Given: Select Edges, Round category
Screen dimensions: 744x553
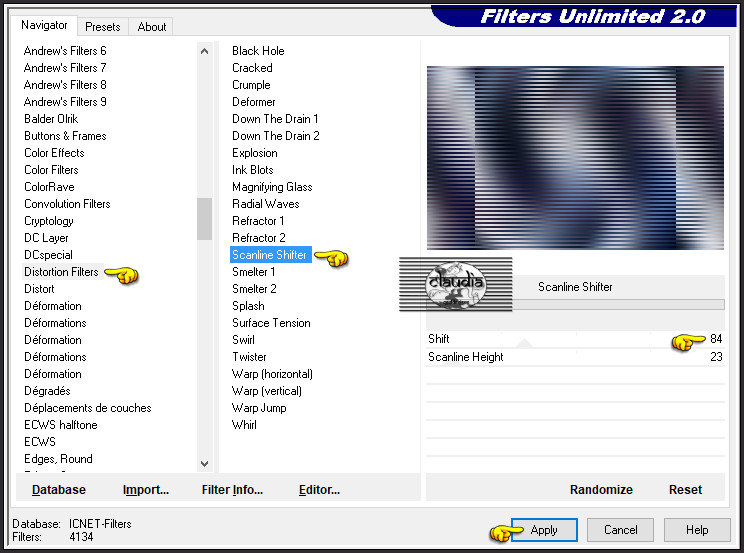Looking at the screenshot, I should coord(58,459).
